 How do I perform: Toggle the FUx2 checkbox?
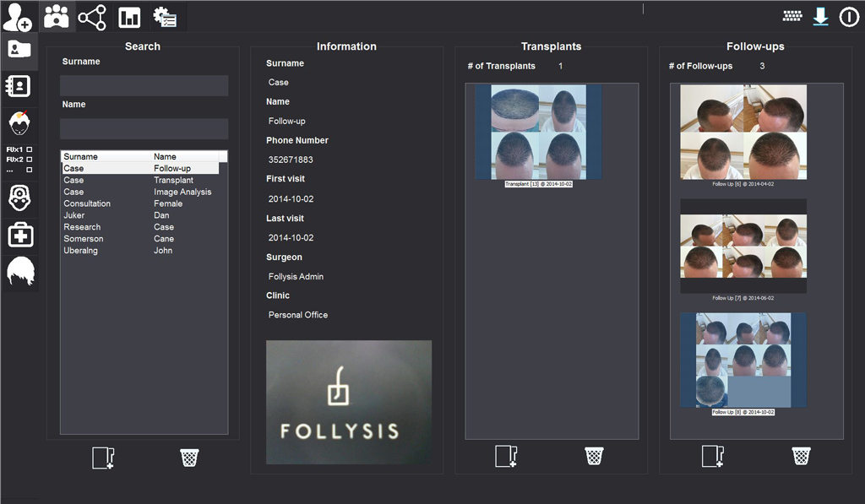pos(30,160)
